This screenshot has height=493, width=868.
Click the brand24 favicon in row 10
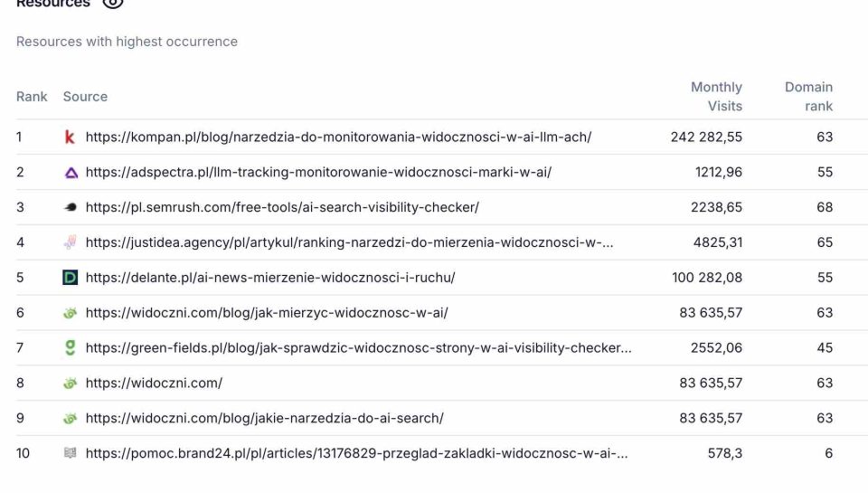pyautogui.click(x=70, y=453)
